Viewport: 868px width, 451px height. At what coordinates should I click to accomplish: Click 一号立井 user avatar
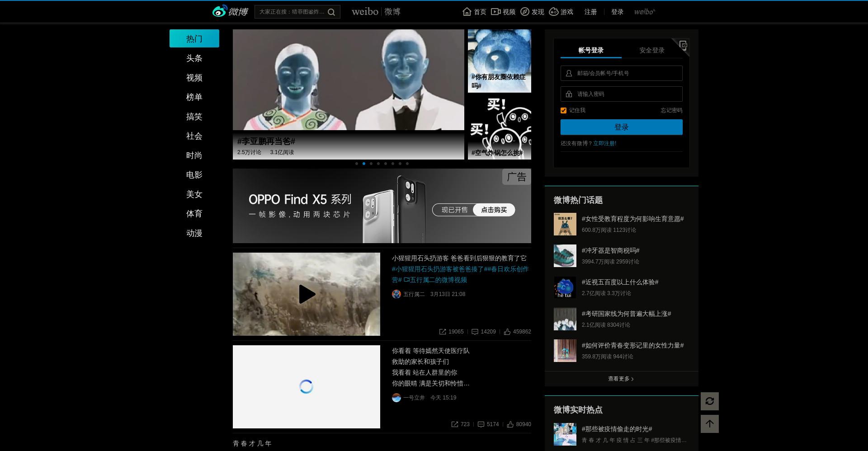(x=396, y=398)
